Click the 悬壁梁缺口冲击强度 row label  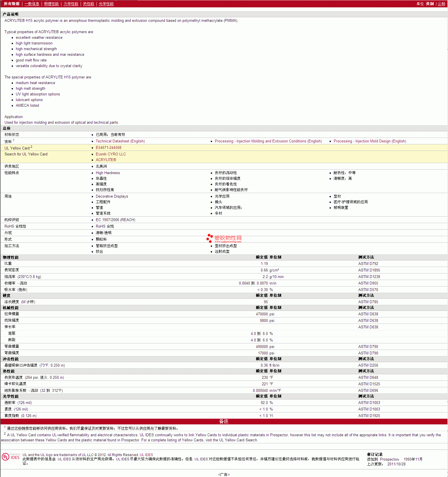click(x=35, y=365)
